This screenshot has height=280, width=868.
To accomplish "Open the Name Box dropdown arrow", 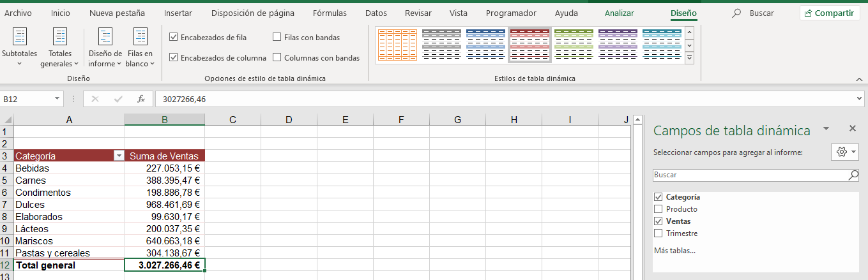I will pyautogui.click(x=57, y=99).
